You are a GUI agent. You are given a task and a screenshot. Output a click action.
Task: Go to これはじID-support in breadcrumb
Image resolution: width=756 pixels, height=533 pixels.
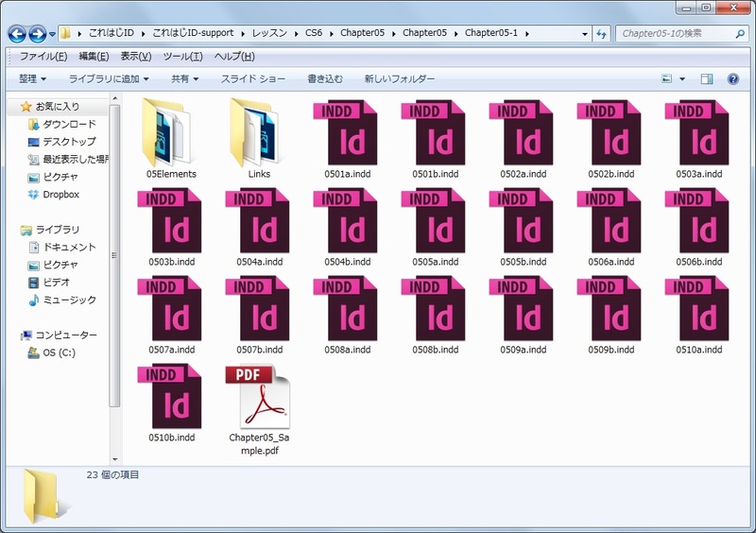pos(193,33)
